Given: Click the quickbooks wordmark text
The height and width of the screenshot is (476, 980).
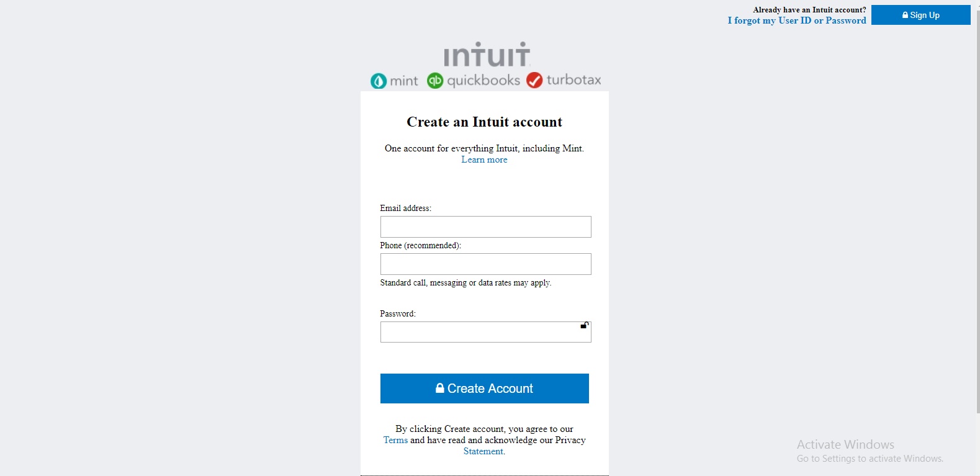Looking at the screenshot, I should [x=483, y=80].
